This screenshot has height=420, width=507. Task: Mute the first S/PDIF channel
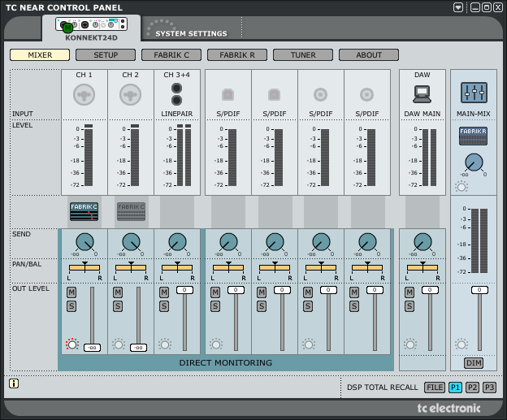pos(215,292)
